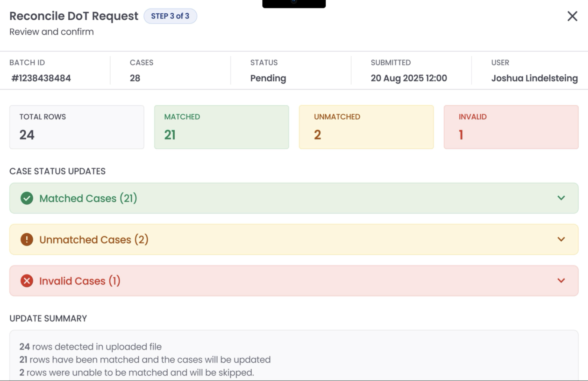
Task: Click the UPDATE SUMMARY heading
Action: click(48, 319)
